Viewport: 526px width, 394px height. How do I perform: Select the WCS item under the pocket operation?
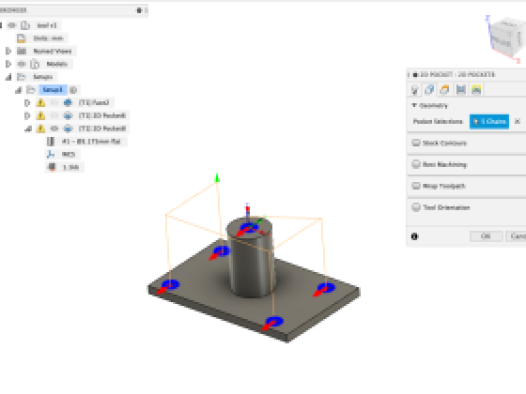coord(68,154)
